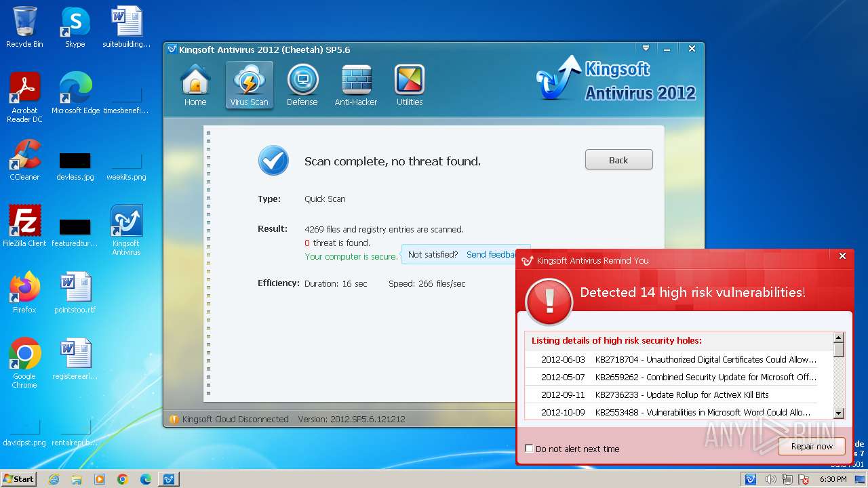Click the Back button on scan results

[618, 160]
